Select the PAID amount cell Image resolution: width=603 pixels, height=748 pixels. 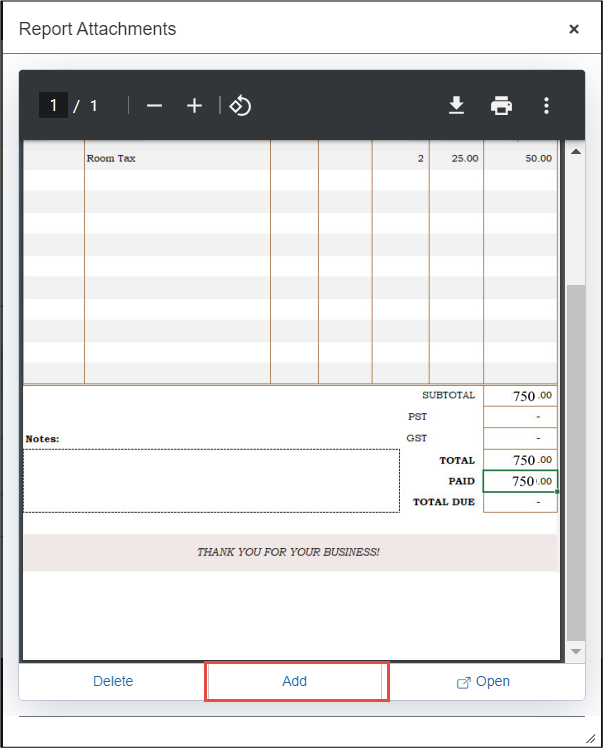click(520, 482)
